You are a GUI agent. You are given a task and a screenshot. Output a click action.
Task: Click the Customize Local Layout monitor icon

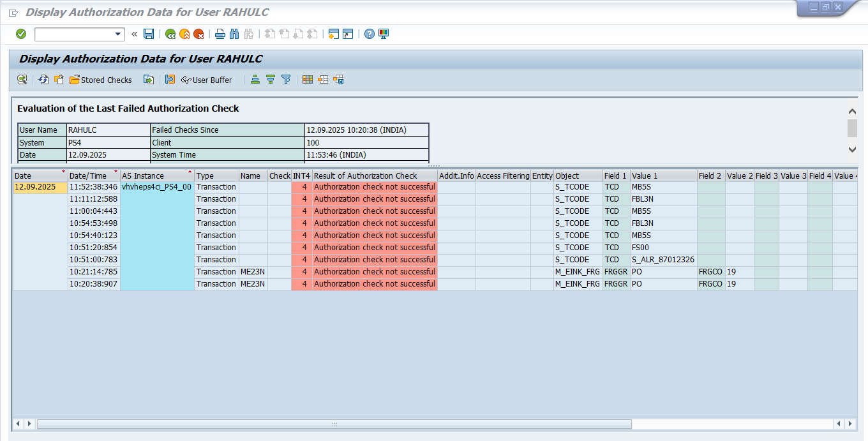coord(384,34)
